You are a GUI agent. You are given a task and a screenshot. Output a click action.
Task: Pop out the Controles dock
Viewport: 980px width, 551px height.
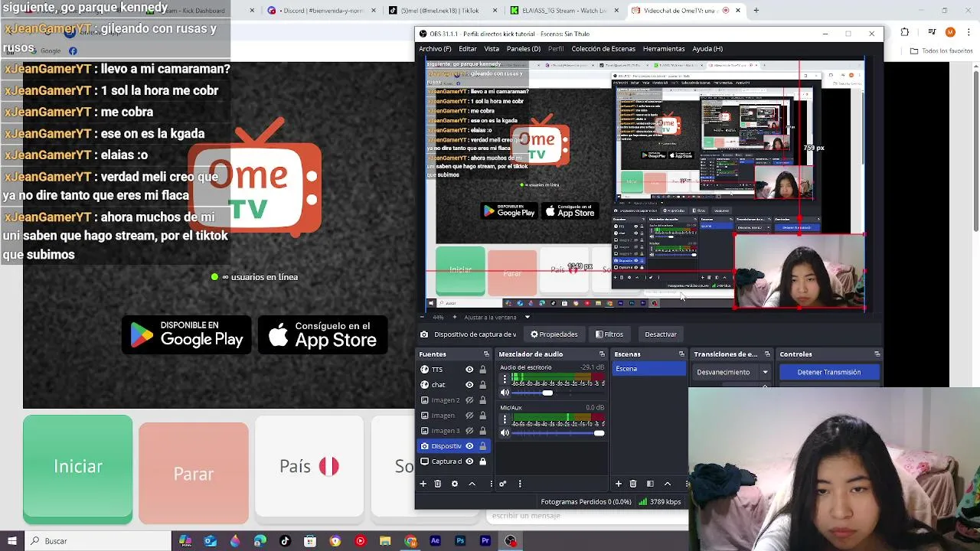[x=877, y=354]
